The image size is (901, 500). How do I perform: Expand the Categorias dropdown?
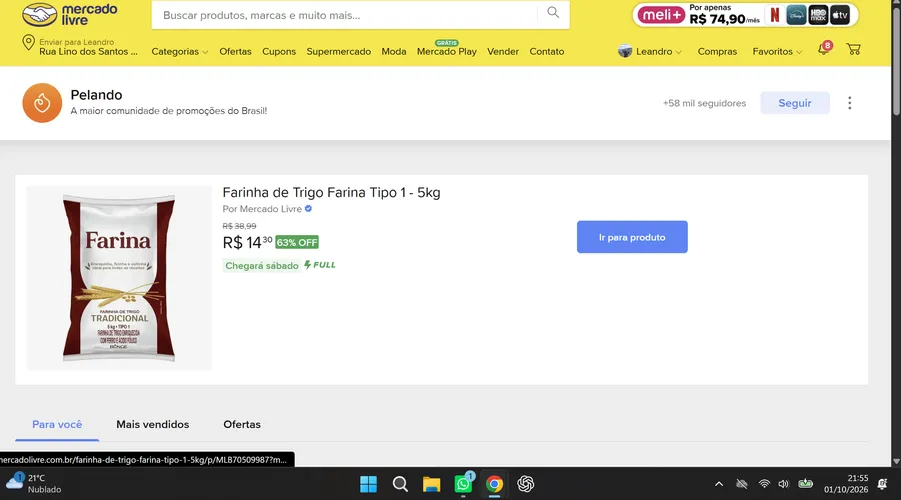coord(179,51)
